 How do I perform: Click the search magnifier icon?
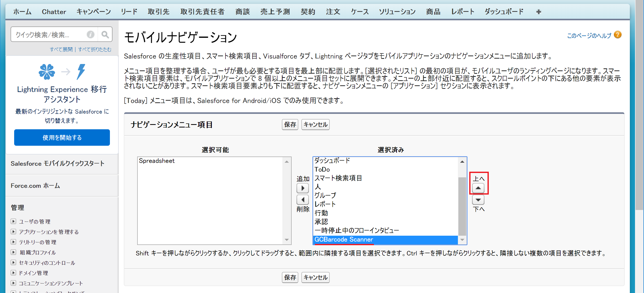pyautogui.click(x=105, y=34)
